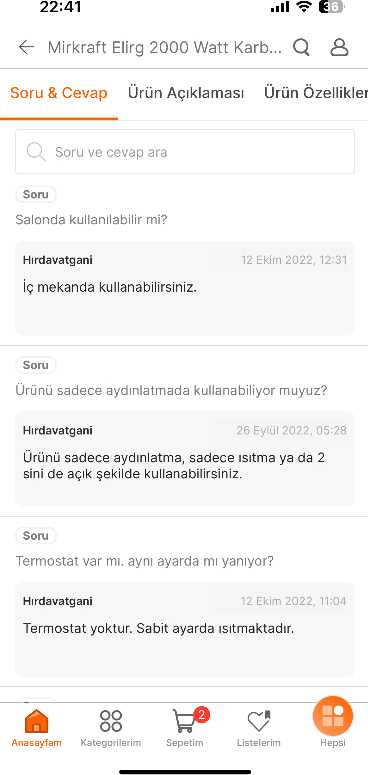Open search via magnifier icon in header

coord(301,47)
